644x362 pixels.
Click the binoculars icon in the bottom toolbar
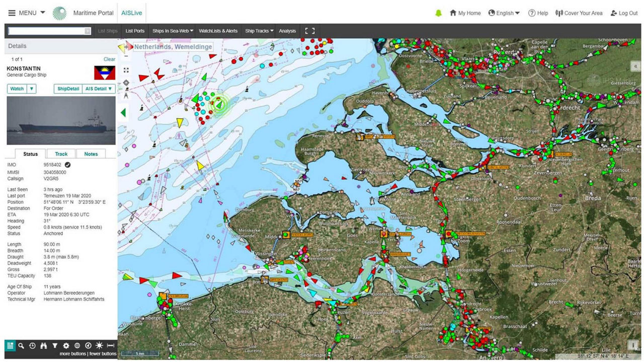tap(44, 346)
